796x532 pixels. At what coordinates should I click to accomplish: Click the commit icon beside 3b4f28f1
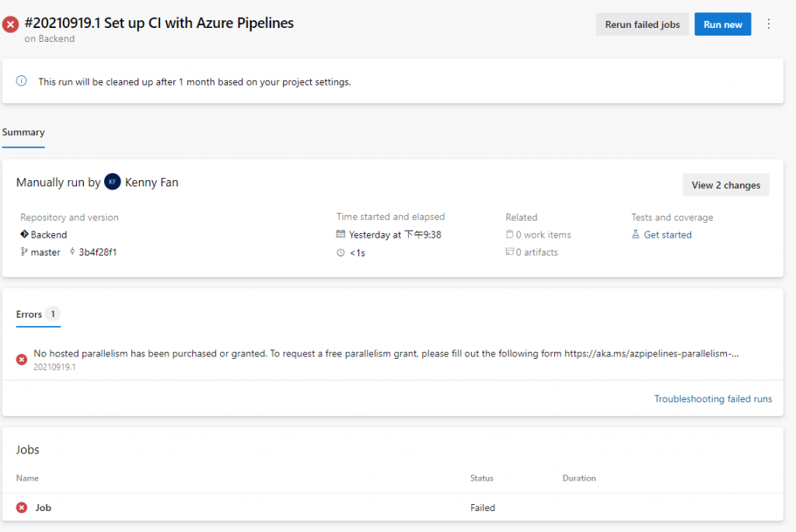click(x=72, y=252)
